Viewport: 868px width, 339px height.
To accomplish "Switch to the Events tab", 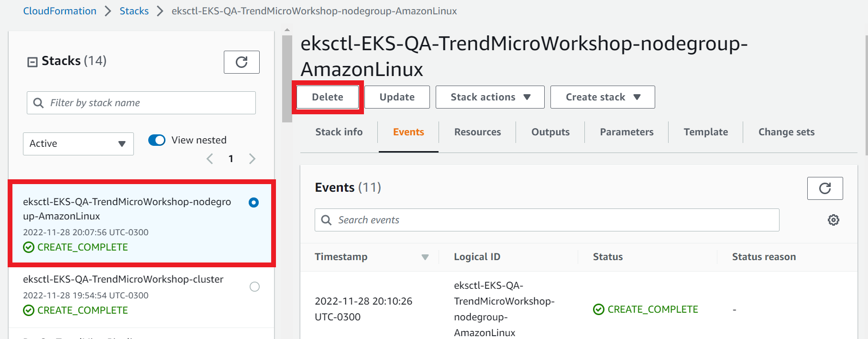I will click(408, 132).
